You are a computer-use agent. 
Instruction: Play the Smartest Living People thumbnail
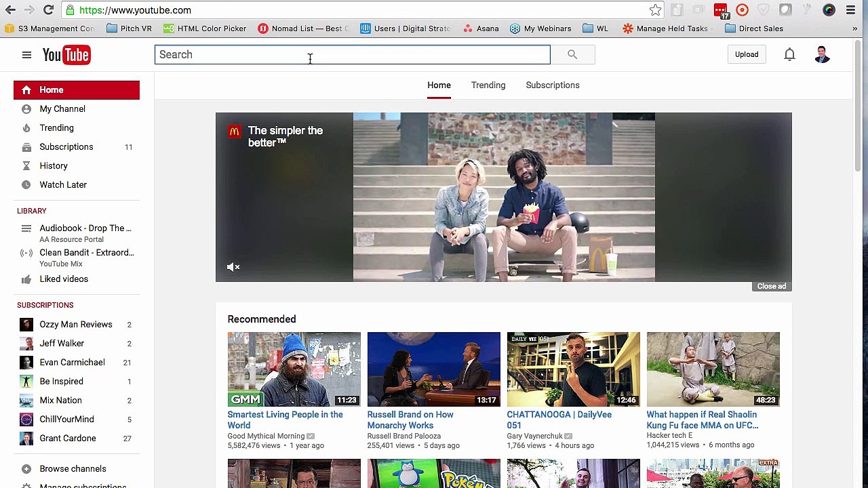(x=294, y=369)
